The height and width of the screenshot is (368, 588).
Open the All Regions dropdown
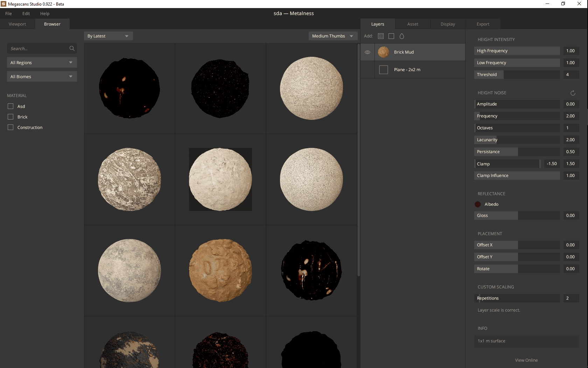tap(42, 62)
